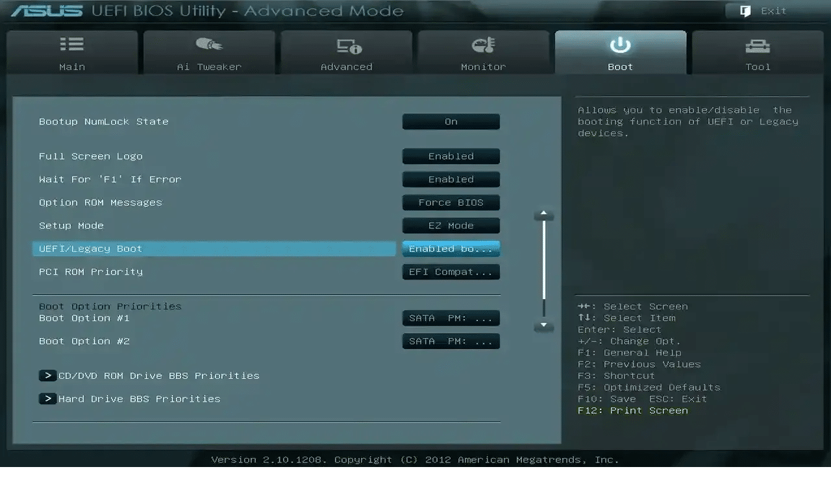Open PCI ROM Priority EFI Compat value
The width and height of the screenshot is (831, 504).
click(x=451, y=272)
